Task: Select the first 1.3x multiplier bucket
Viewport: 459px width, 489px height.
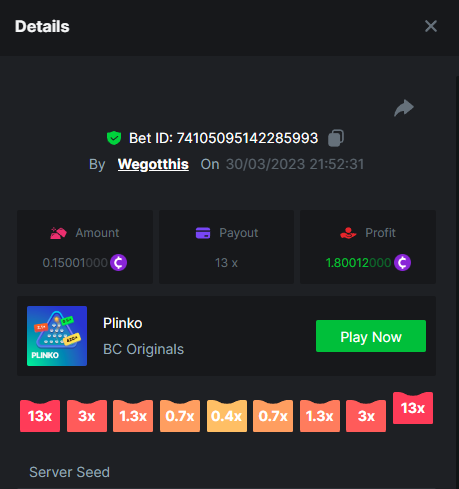Action: [133, 416]
